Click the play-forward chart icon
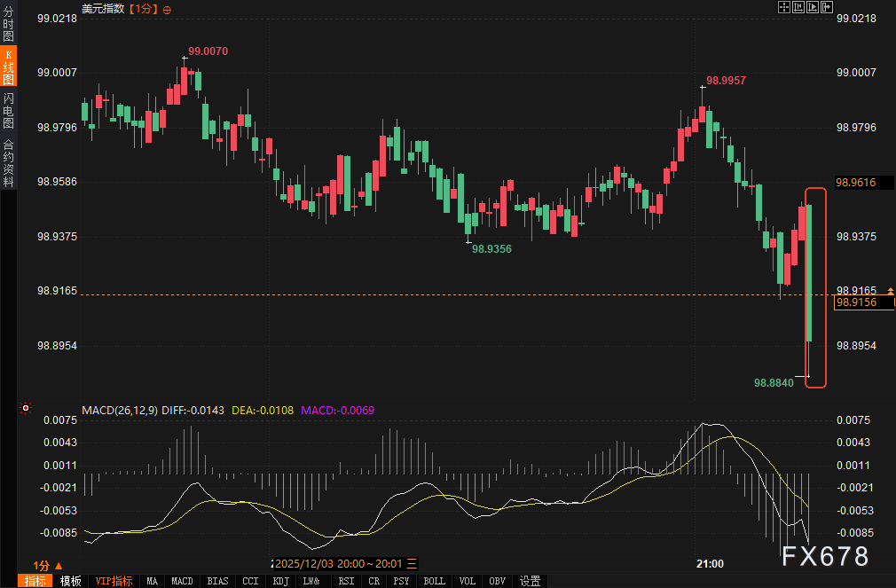Screen dimensions: 896x588 coord(813,7)
